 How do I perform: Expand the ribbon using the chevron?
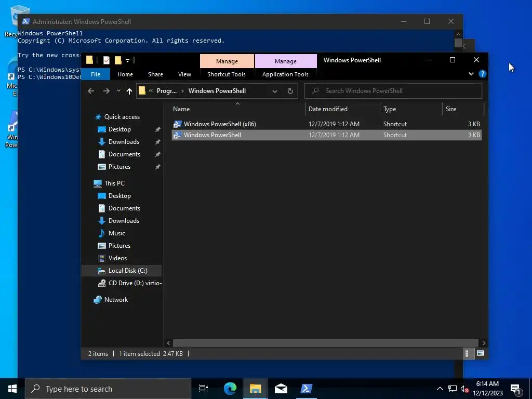click(x=471, y=74)
